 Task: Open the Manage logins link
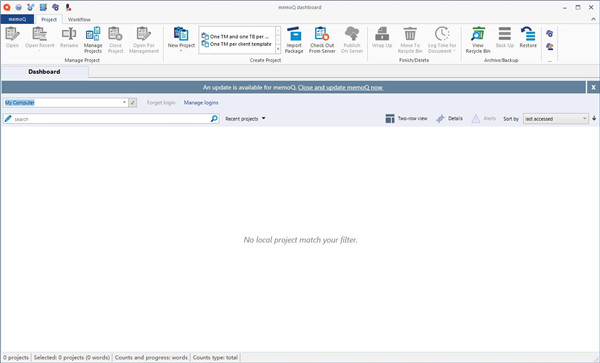201,103
